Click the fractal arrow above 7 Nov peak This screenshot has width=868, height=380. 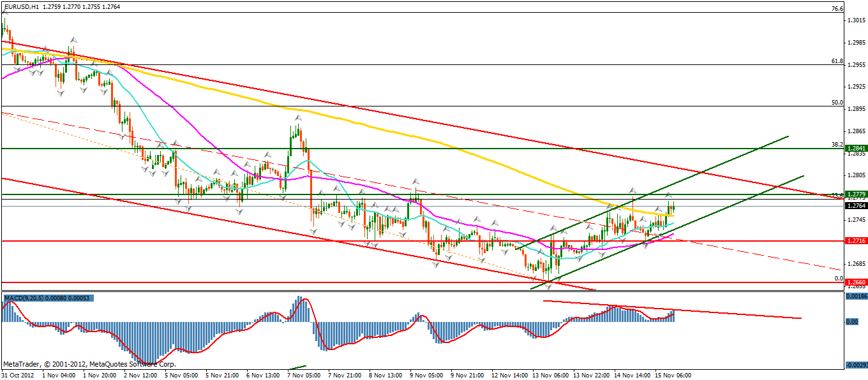tap(297, 118)
